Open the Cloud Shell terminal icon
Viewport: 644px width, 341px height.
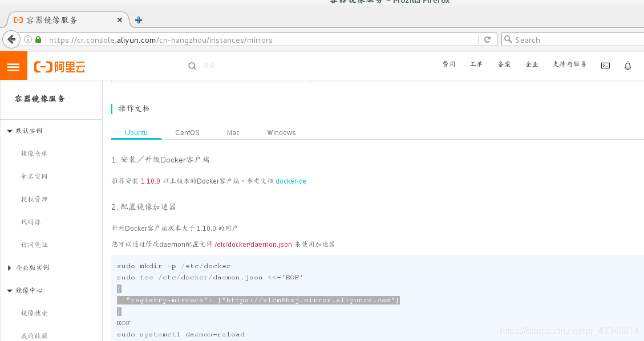605,66
